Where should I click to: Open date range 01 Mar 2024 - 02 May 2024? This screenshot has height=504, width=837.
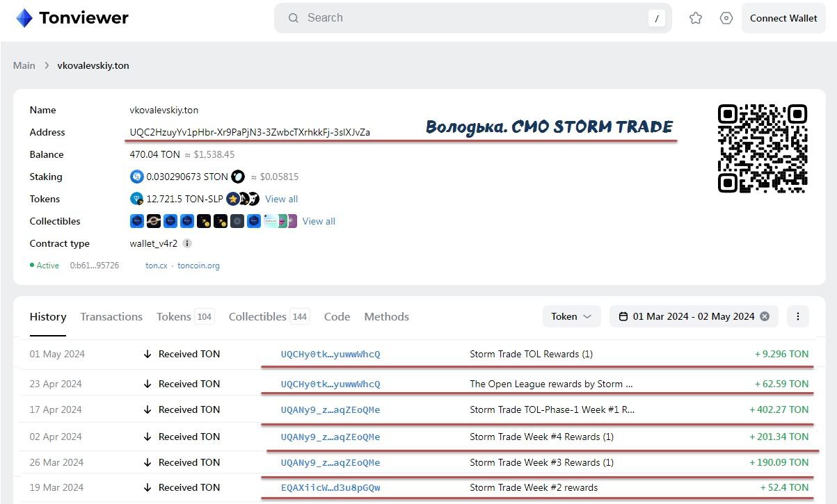click(694, 316)
